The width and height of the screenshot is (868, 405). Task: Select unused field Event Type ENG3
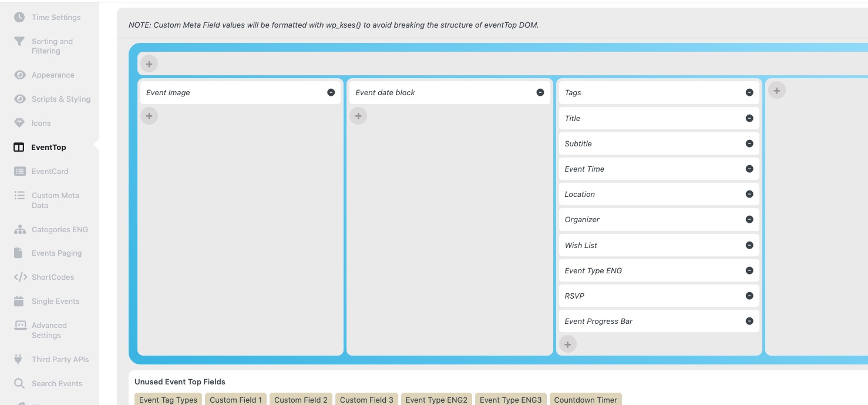tap(511, 400)
